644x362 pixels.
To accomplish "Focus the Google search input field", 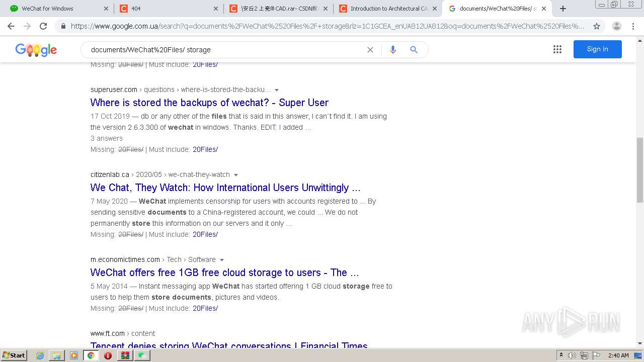I will point(226,50).
